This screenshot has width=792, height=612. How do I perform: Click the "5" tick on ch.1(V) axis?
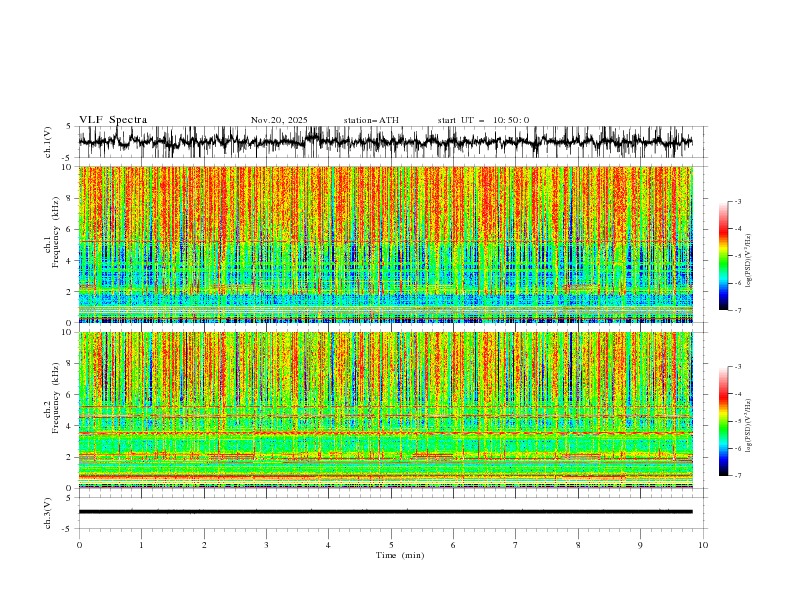69,126
